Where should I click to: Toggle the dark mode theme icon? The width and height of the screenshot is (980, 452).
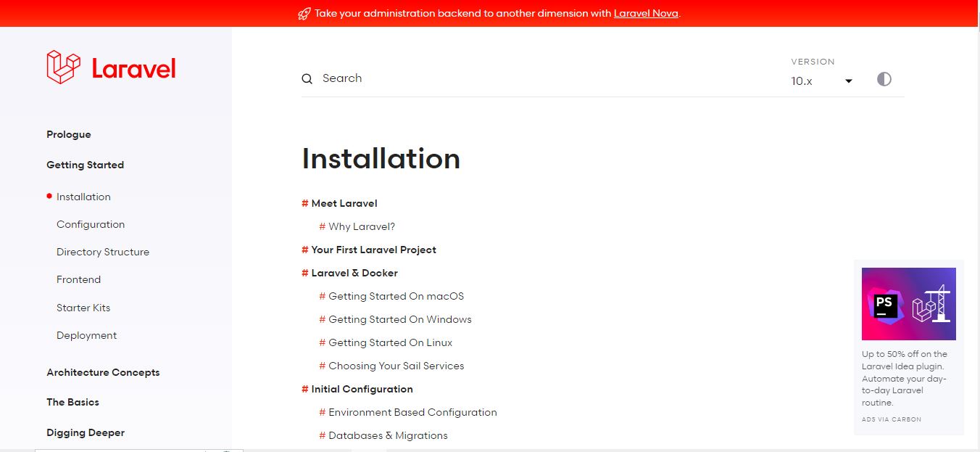click(x=884, y=79)
